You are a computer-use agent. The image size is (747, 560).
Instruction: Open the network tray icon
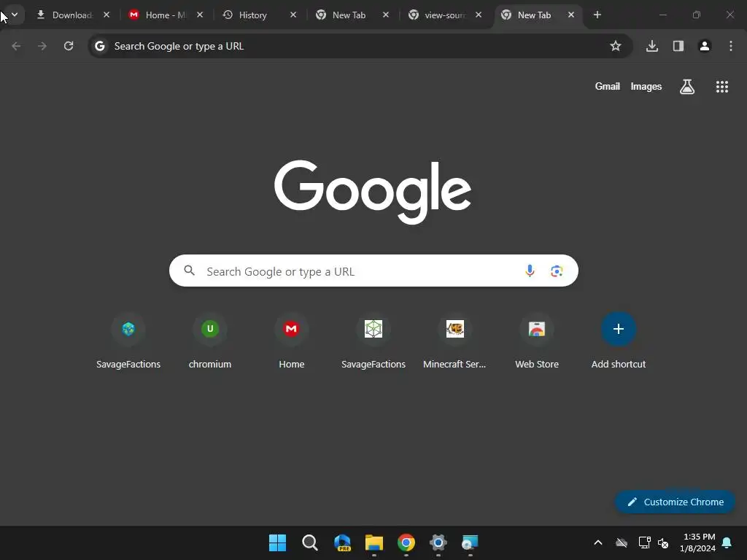644,542
